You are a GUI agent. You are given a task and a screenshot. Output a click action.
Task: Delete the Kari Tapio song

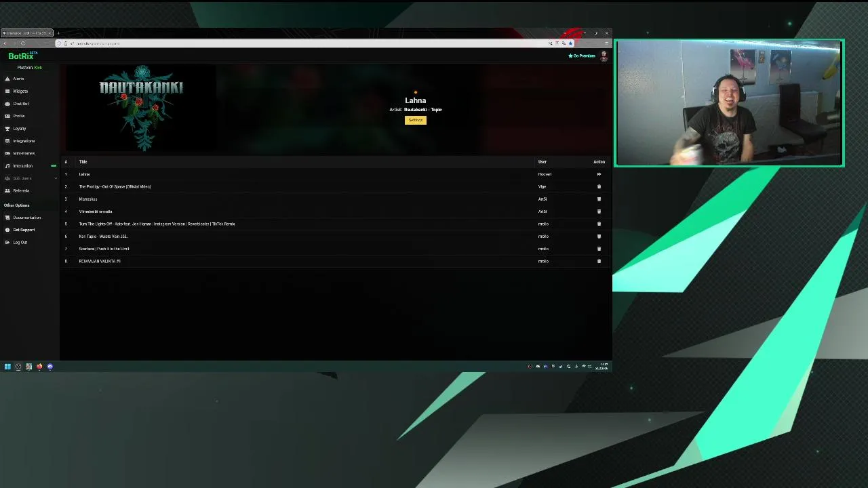[599, 237]
